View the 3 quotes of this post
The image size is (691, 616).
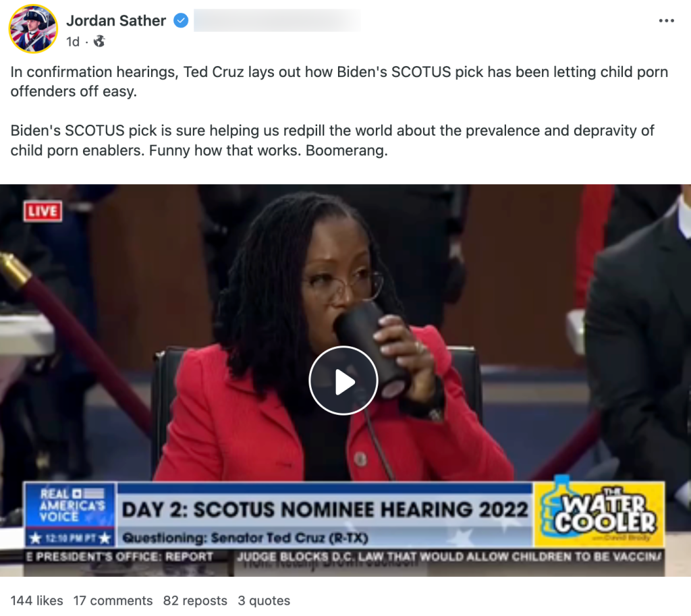coord(264,600)
